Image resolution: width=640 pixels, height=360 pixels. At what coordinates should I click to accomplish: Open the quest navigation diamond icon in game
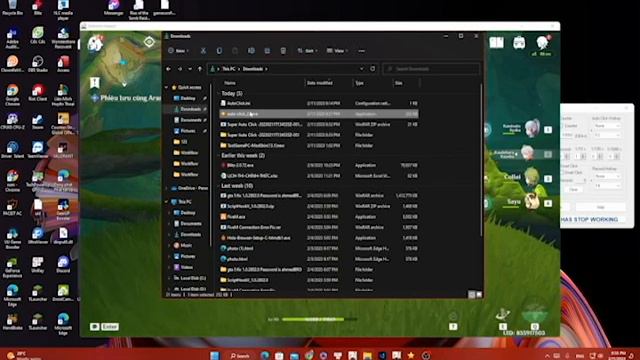click(149, 42)
